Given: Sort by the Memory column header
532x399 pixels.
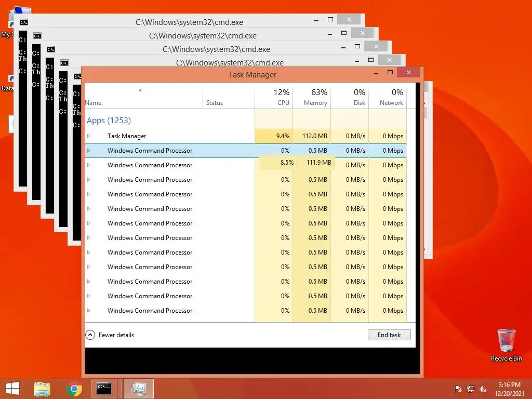Looking at the screenshot, I should pos(312,97).
